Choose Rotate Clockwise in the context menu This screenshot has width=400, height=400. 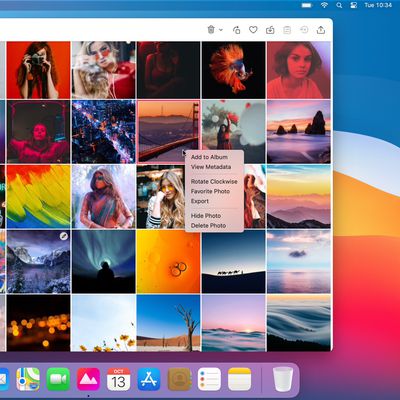(214, 181)
